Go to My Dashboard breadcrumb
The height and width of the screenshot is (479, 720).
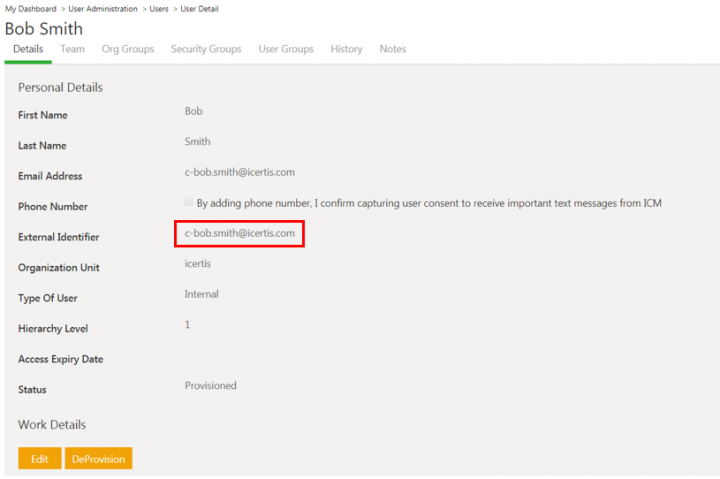[30, 9]
